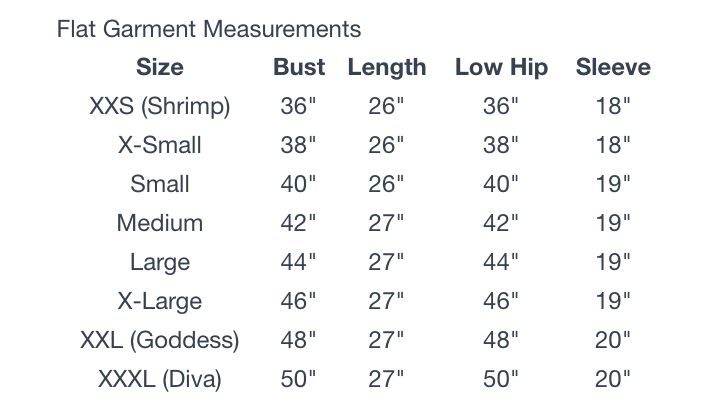The image size is (715, 420).
Task: Click the XXS (Shrimp) size row label
Action: click(160, 106)
